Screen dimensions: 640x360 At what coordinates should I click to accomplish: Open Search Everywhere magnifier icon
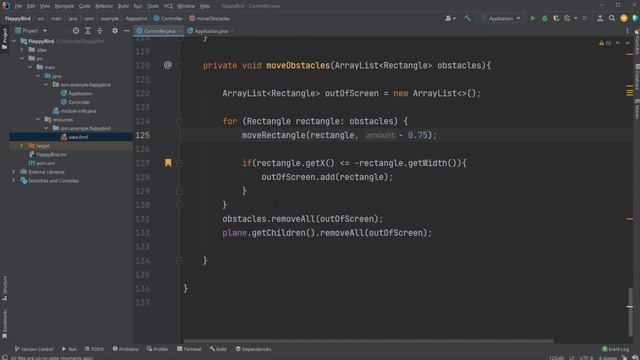click(612, 18)
